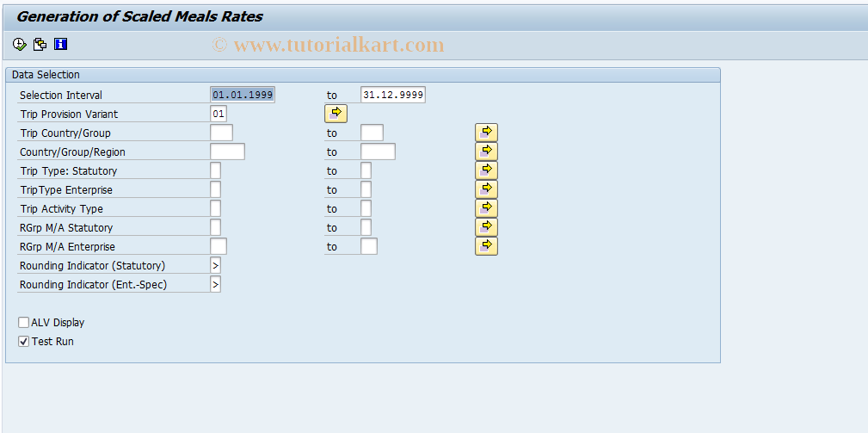Click the Trip Country/Group from field
The width and height of the screenshot is (868, 433).
click(221, 133)
